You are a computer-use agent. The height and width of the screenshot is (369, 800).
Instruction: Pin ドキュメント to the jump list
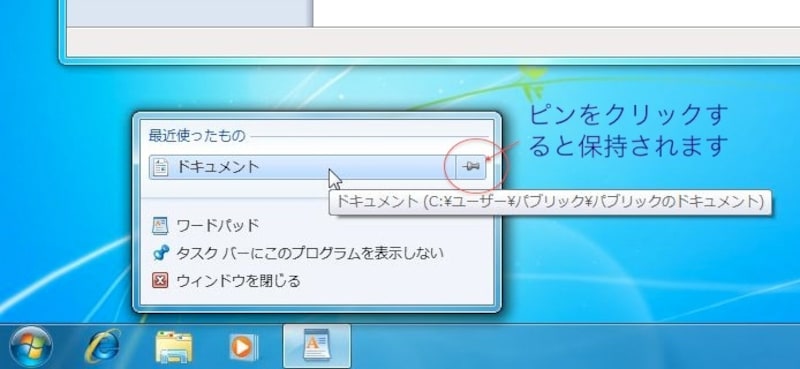pyautogui.click(x=471, y=166)
